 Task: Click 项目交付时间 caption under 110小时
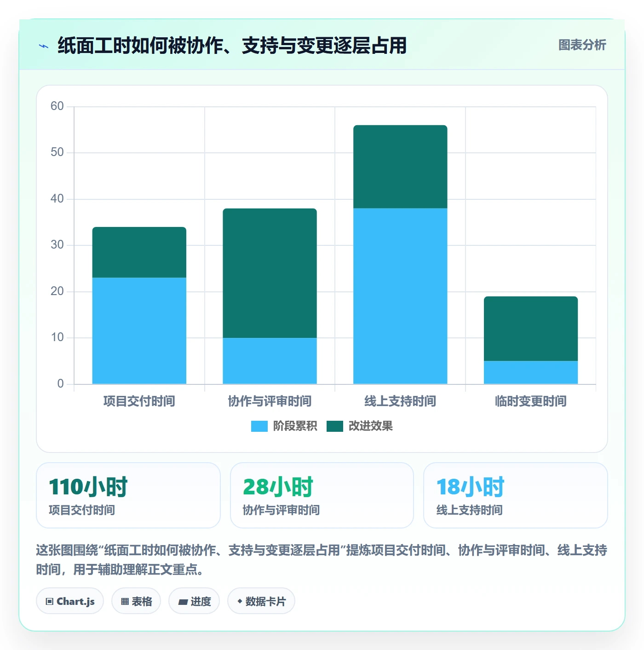pyautogui.click(x=82, y=510)
